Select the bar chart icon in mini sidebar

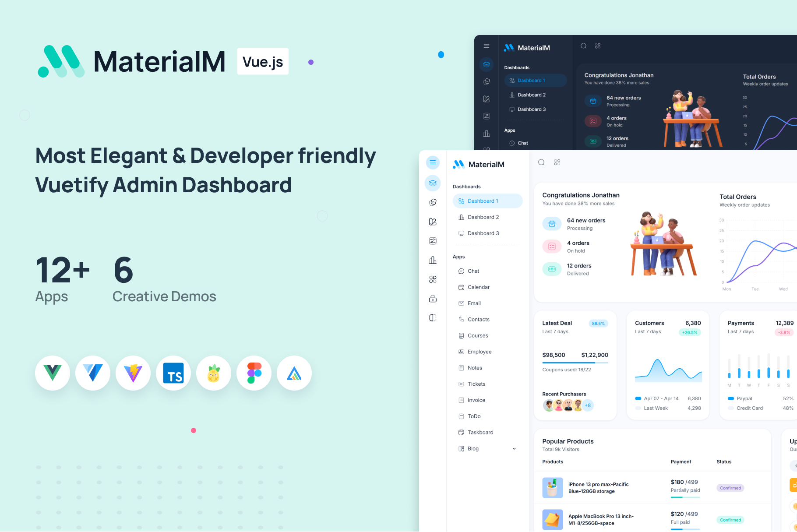coord(433,260)
